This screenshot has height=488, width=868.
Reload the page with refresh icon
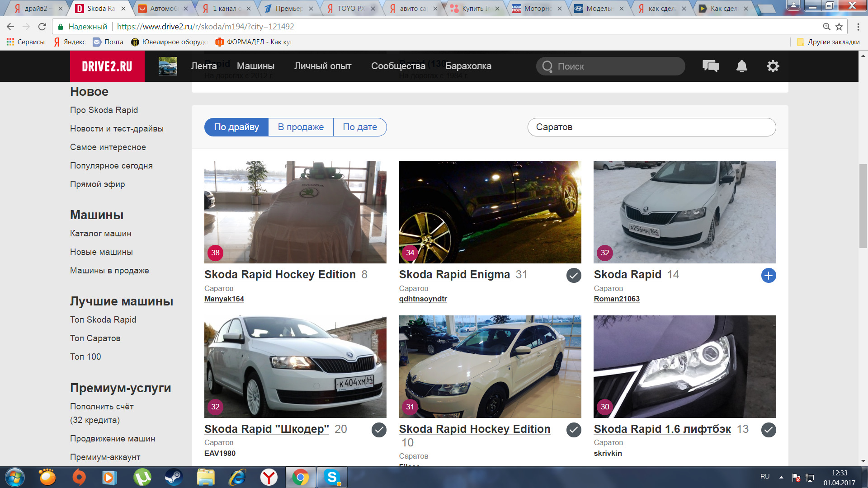(42, 27)
